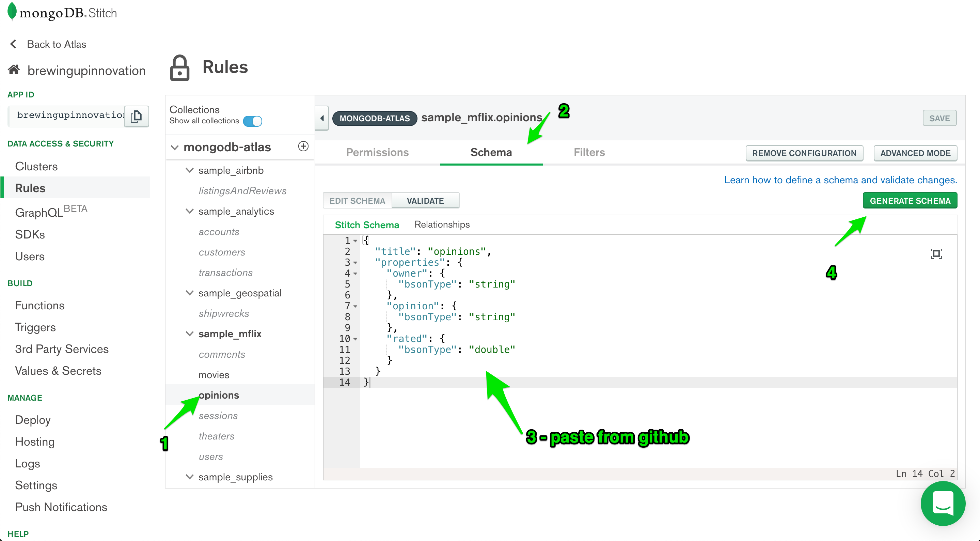Select the Edit Schema mode
Image resolution: width=980 pixels, height=541 pixels.
357,201
